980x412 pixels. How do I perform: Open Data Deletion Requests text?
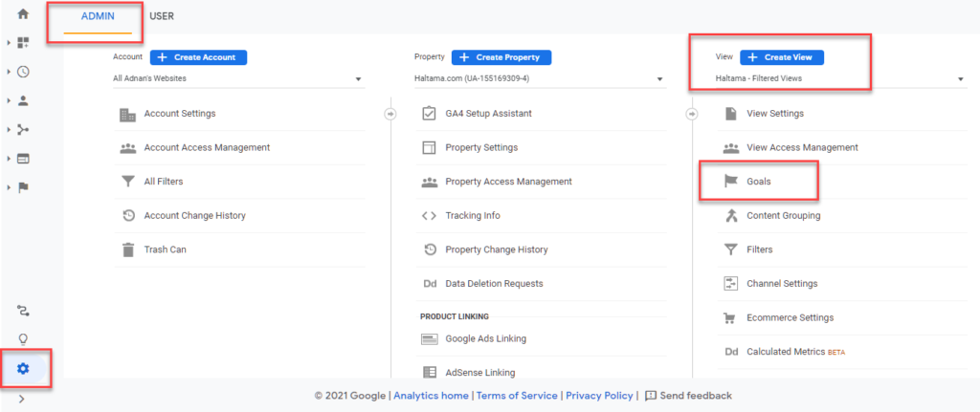[x=494, y=283]
